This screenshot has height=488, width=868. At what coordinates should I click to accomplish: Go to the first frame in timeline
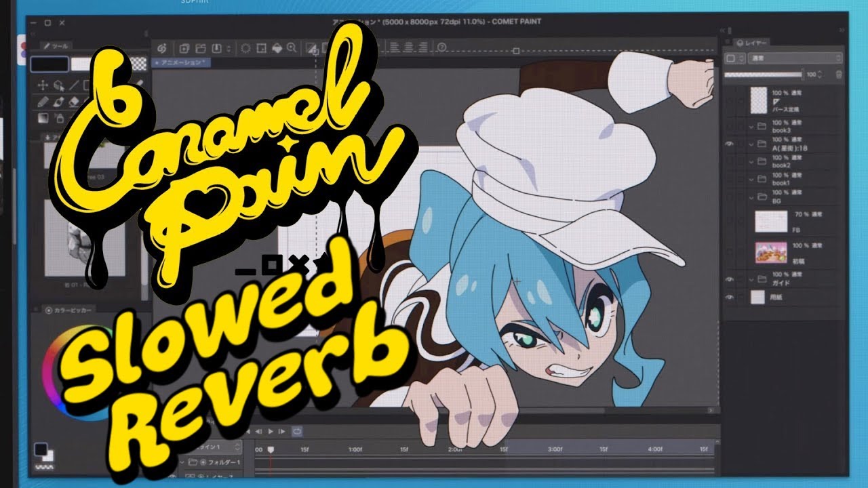pos(247,431)
